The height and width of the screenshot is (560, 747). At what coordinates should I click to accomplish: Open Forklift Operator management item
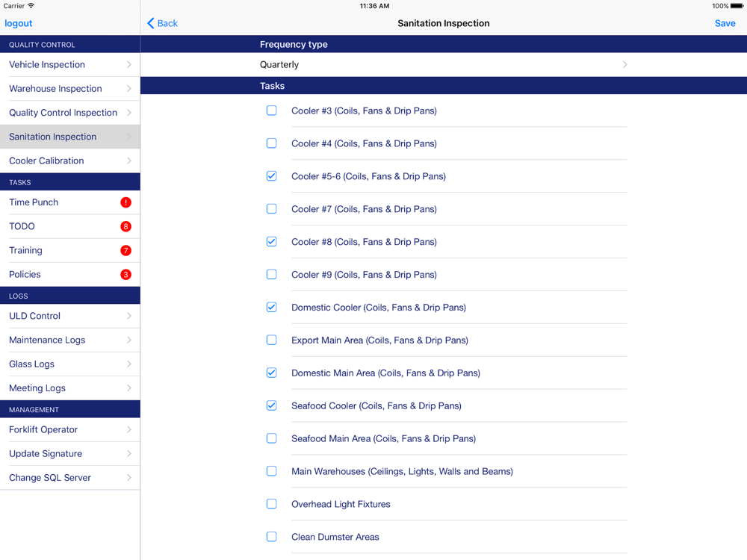70,429
